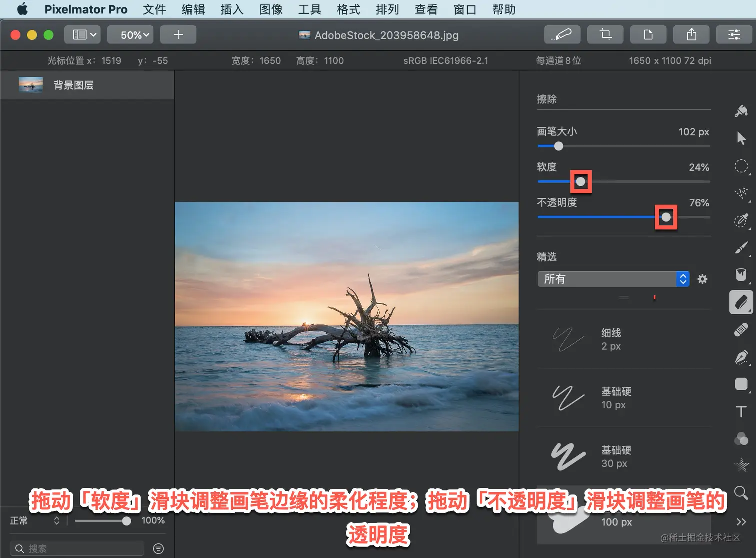Open the 窗口 menu
The image size is (756, 558).
[x=465, y=9]
